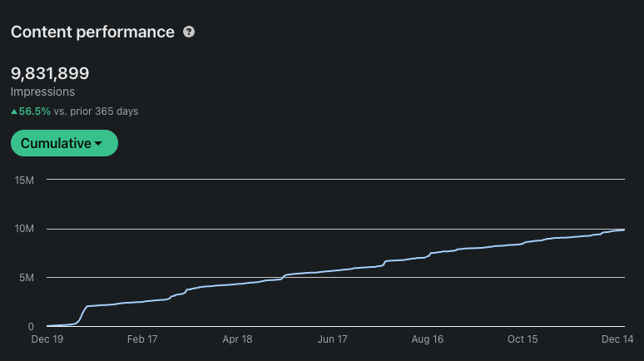Select the Apr 18 date on axis
644x361 pixels.
click(x=237, y=339)
